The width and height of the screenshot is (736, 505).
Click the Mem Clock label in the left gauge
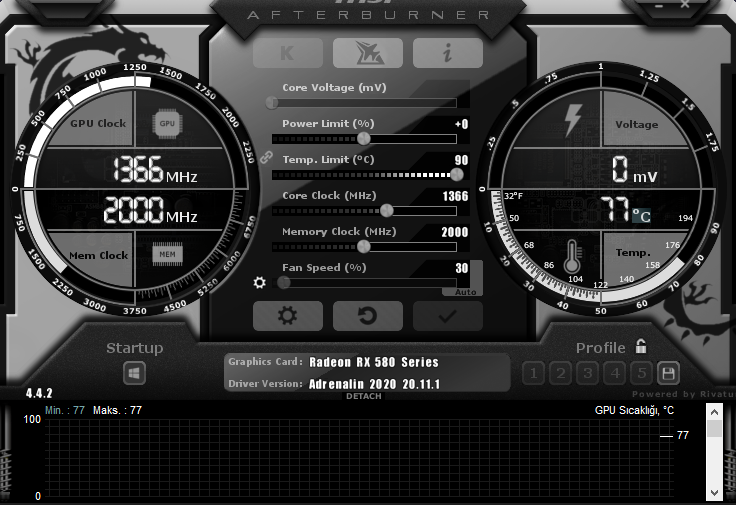click(99, 255)
